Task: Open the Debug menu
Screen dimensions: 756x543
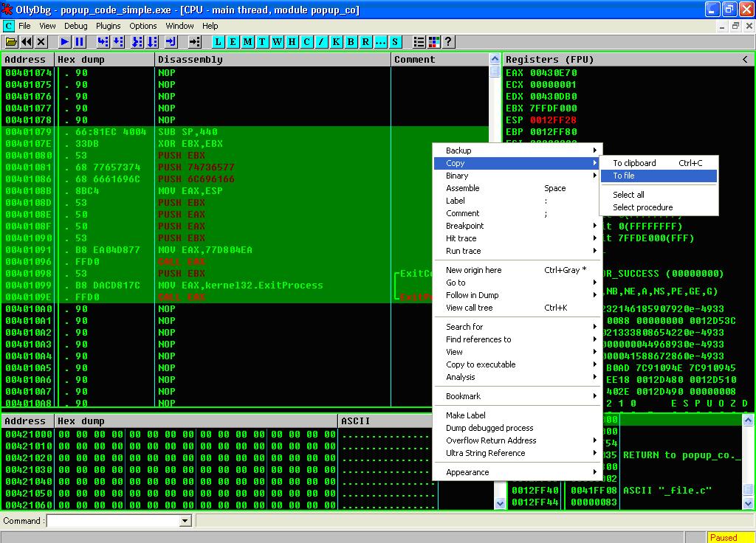Action: 76,26
